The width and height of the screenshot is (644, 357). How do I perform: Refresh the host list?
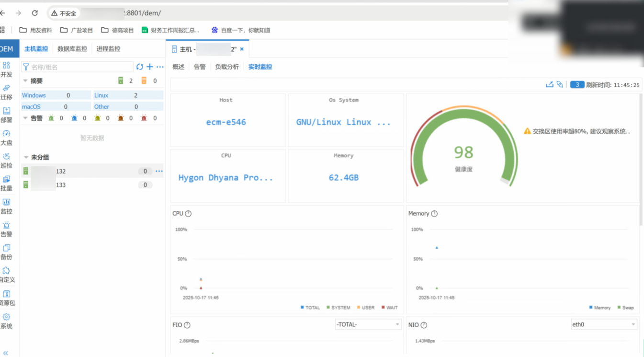pyautogui.click(x=140, y=67)
